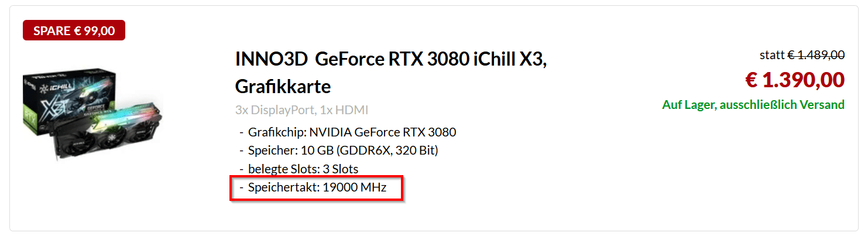Click the ausschließlich Versand shipping note
The width and height of the screenshot is (868, 236).
784,105
